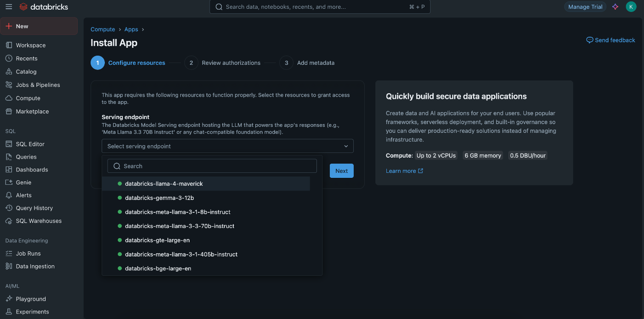Image resolution: width=644 pixels, height=319 pixels.
Task: Select databricks-gemma-3-12b endpoint
Action: [x=206, y=198]
